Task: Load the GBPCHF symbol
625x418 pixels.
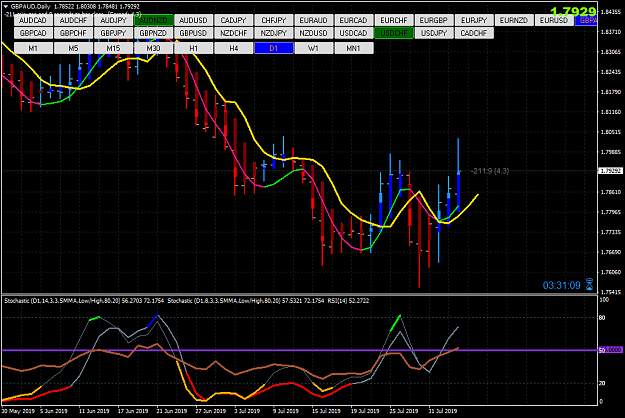Action: pos(73,33)
